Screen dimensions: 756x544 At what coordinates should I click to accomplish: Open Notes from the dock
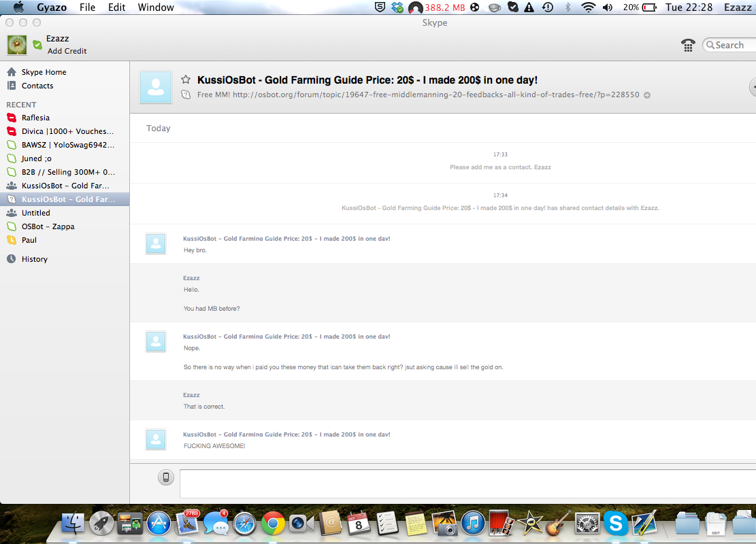416,524
